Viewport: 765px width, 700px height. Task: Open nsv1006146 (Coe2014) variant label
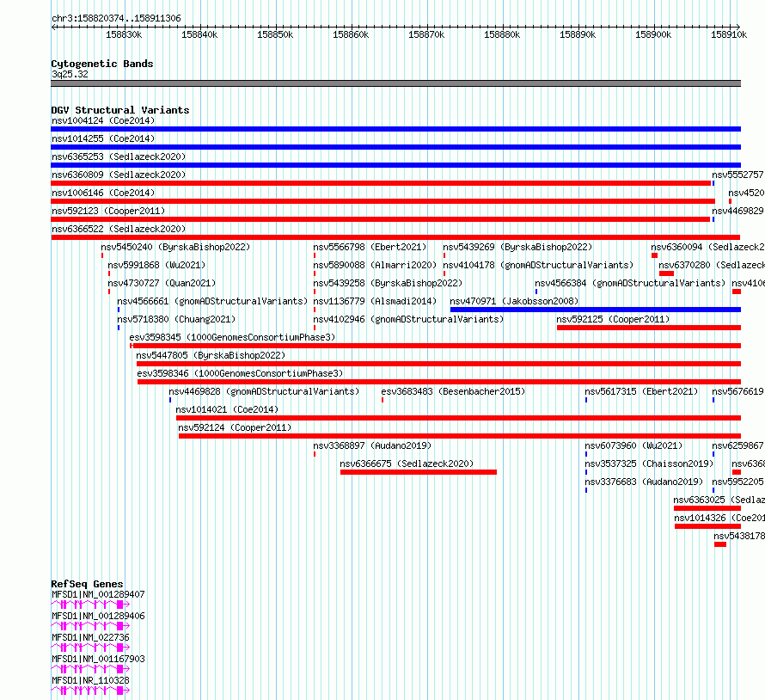(103, 193)
